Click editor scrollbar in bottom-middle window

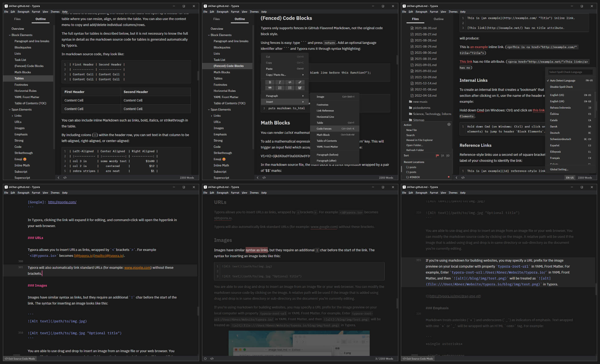pyautogui.click(x=397, y=303)
